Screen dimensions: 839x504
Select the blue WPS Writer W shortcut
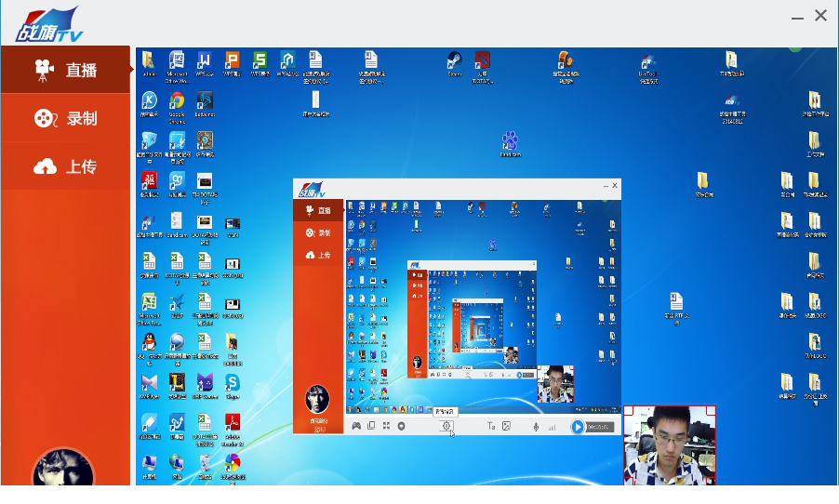(205, 63)
